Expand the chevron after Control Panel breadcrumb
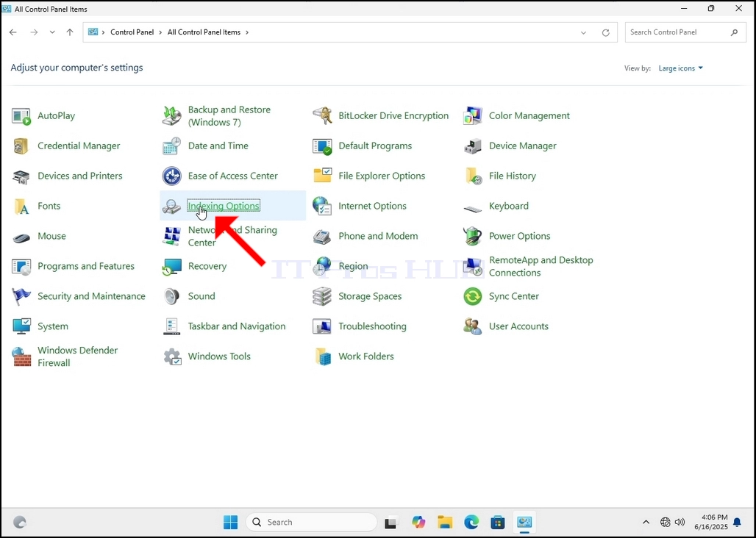756x538 pixels. (x=160, y=32)
